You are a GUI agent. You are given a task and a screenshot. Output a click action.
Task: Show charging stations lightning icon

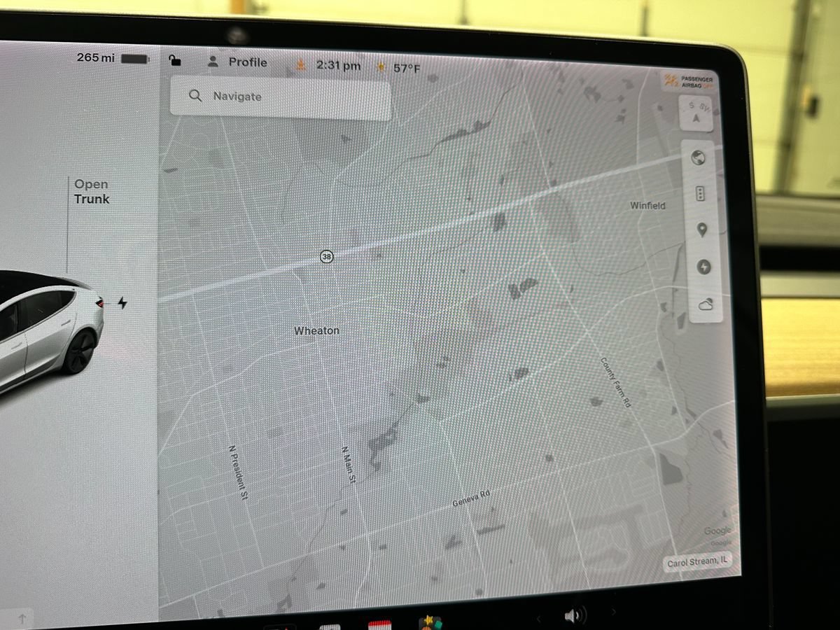pos(704,267)
